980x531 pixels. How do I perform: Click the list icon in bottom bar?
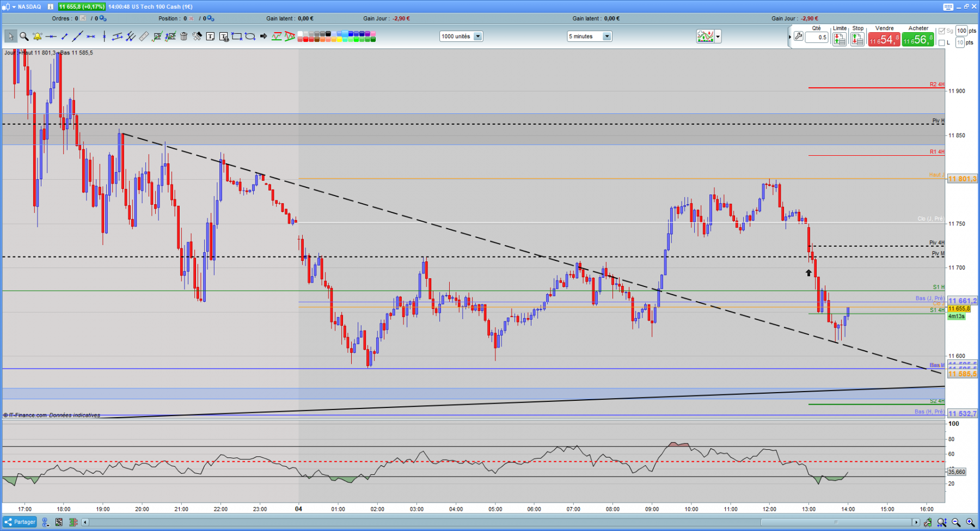click(x=59, y=522)
